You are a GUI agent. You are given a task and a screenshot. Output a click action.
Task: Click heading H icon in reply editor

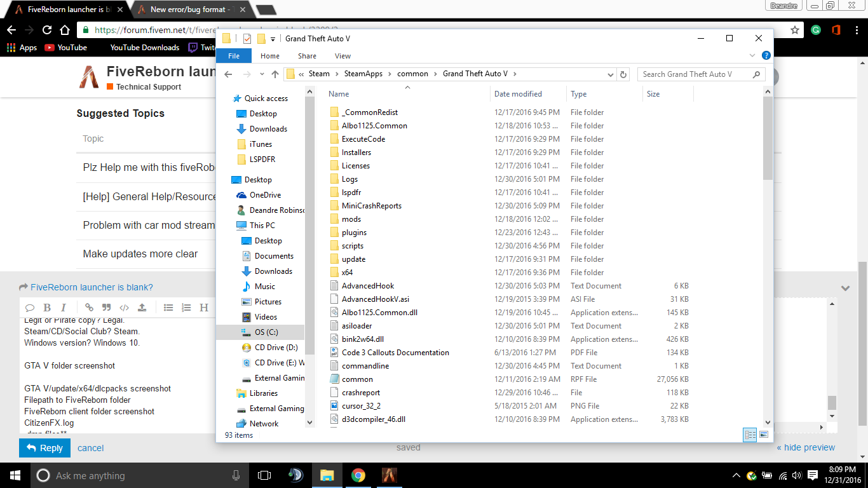point(204,308)
